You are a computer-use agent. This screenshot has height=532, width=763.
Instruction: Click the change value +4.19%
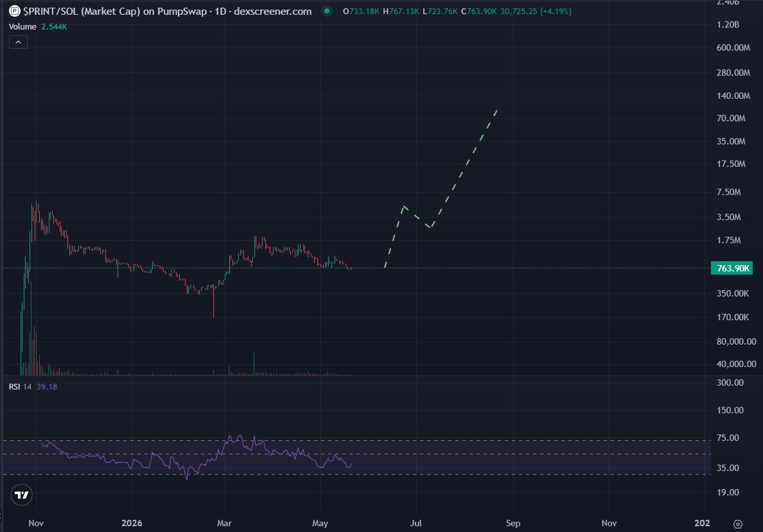[556, 11]
